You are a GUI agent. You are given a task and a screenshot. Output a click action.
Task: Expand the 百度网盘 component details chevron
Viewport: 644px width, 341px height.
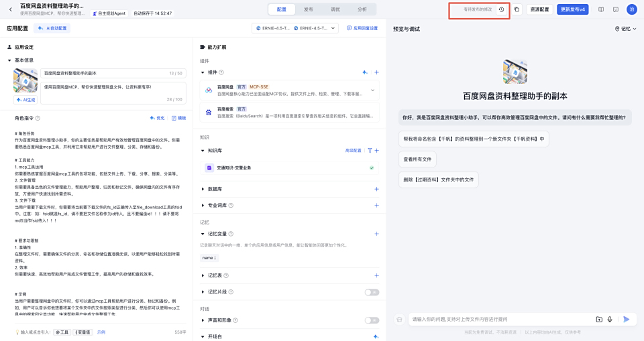372,90
